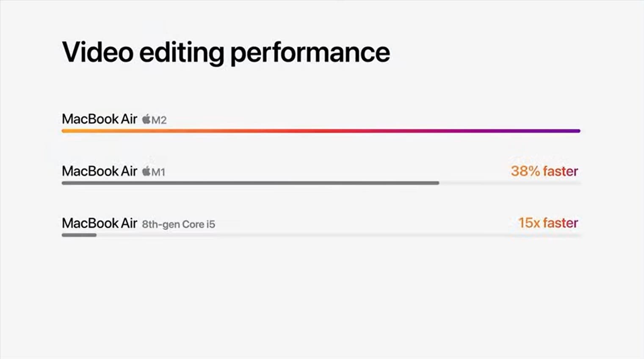This screenshot has height=359, width=644.
Task: Click the red middle of the M2 gradient bar
Action: click(x=322, y=131)
